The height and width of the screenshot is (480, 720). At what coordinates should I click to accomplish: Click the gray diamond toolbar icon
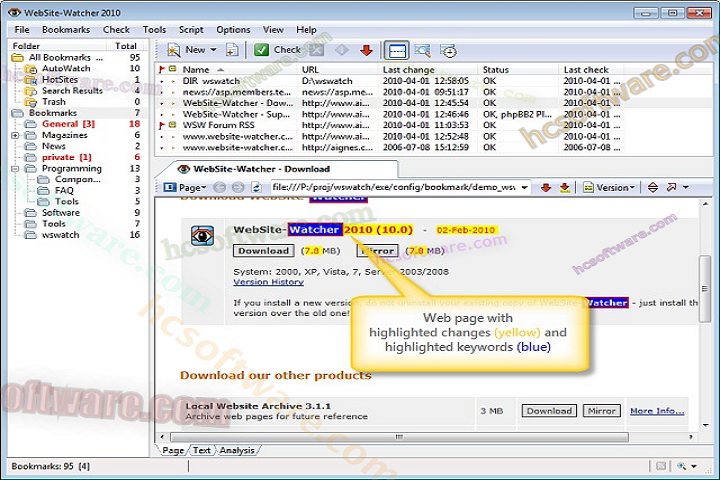[x=342, y=50]
